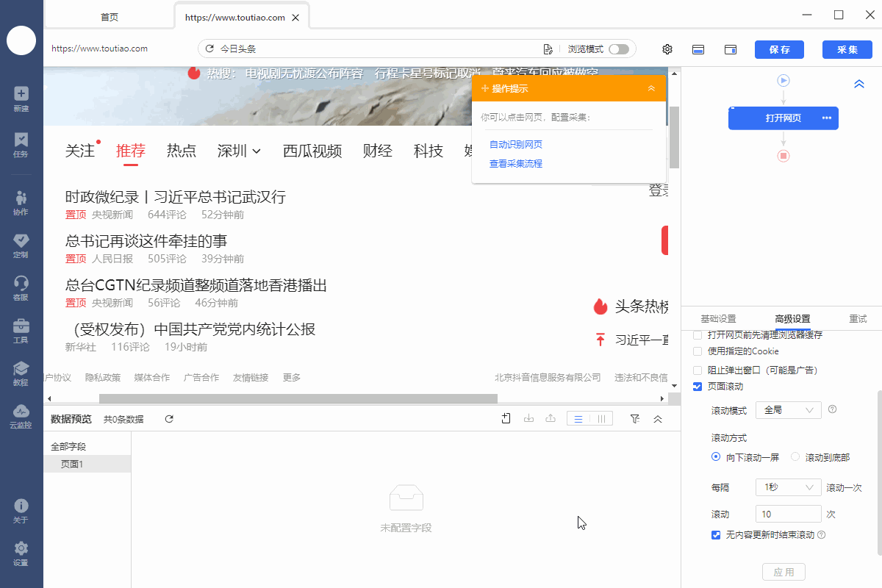The width and height of the screenshot is (882, 588).
Task: Open the 基础设置 settings tab
Action: pyautogui.click(x=718, y=319)
